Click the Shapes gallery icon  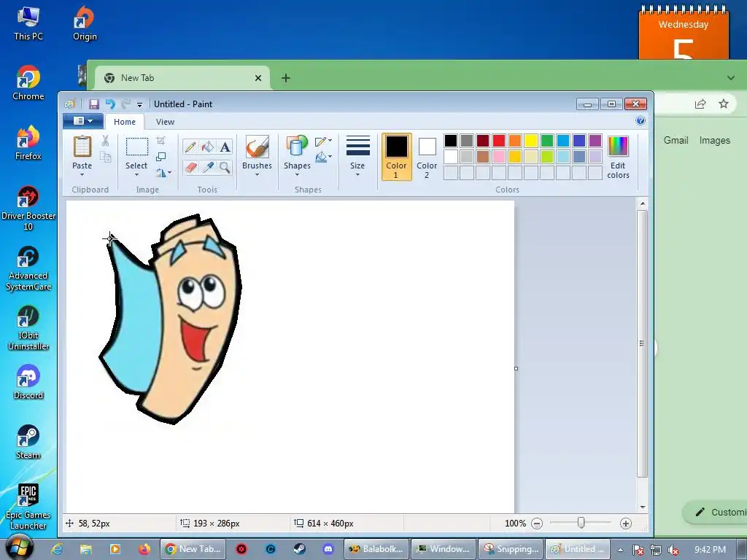click(297, 147)
